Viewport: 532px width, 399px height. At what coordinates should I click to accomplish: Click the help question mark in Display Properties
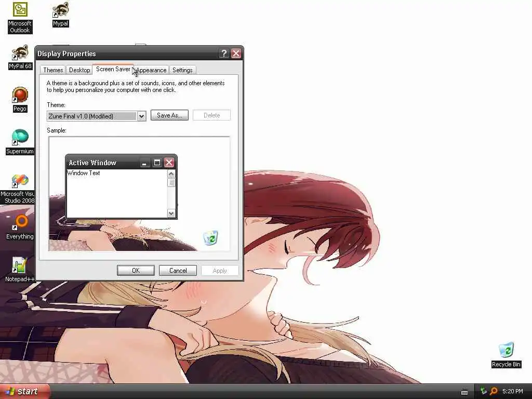pos(224,54)
